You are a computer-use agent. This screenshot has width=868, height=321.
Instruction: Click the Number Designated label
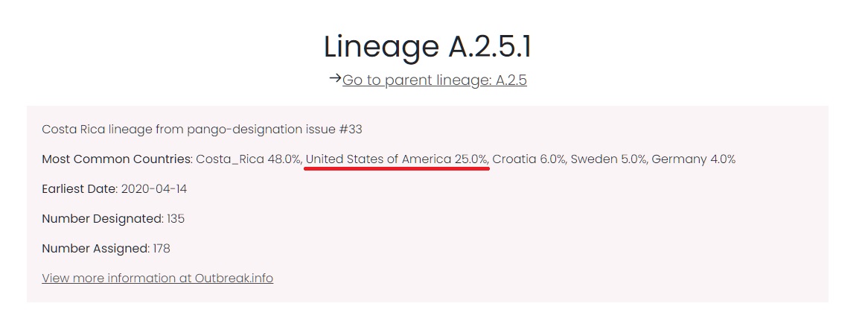click(x=102, y=219)
